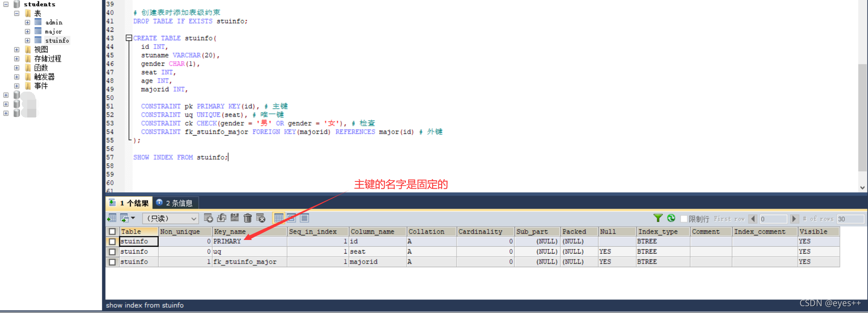The image size is (868, 313).
Task: Click the admin table icon
Action: [x=38, y=22]
